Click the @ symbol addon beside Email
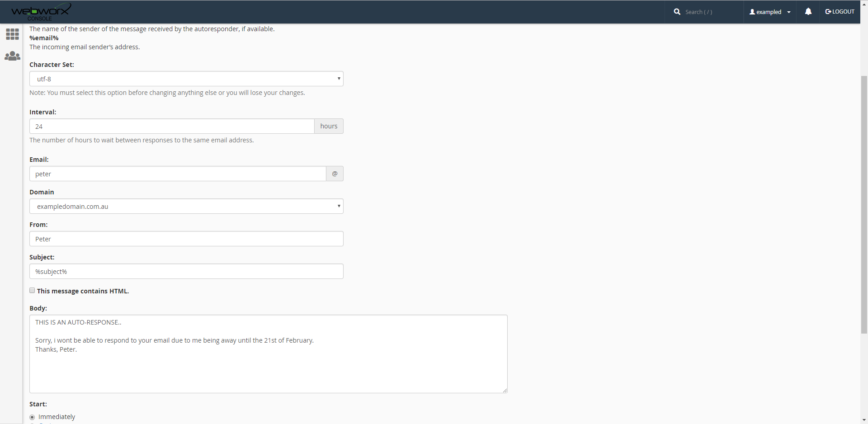 click(x=335, y=174)
